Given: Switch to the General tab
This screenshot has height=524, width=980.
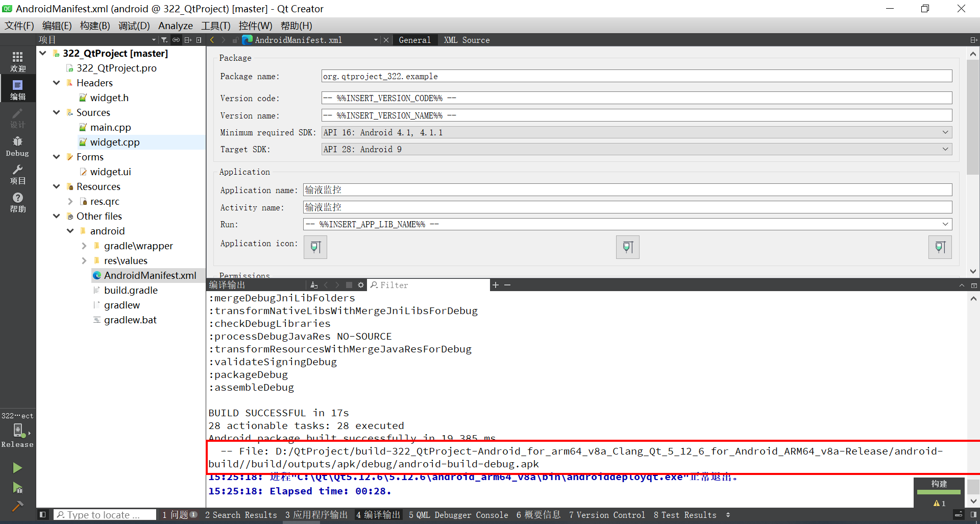Looking at the screenshot, I should tap(414, 40).
